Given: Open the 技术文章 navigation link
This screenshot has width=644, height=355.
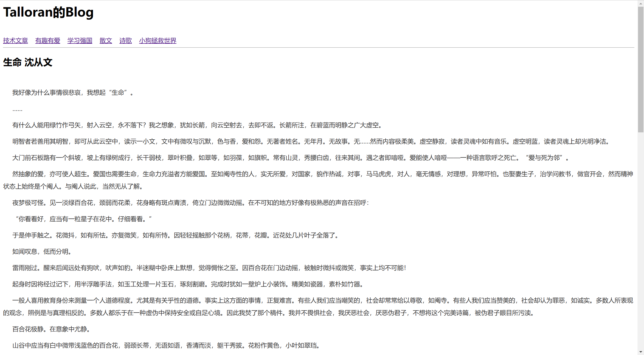Looking at the screenshot, I should [16, 41].
